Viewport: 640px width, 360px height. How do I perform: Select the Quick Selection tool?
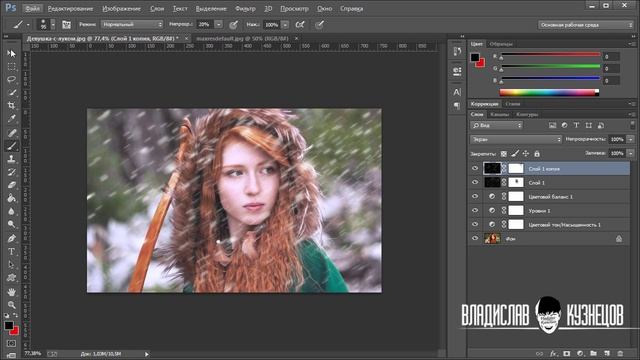pyautogui.click(x=11, y=93)
